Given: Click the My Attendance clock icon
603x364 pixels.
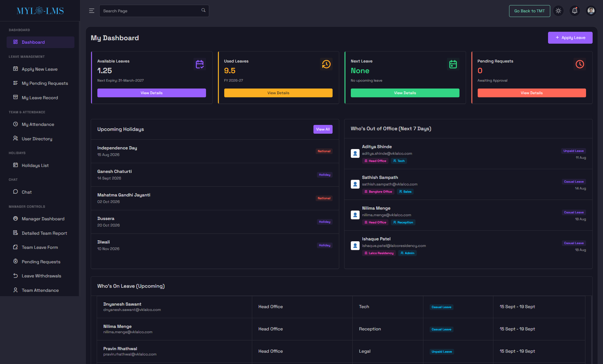Looking at the screenshot, I should (15, 124).
